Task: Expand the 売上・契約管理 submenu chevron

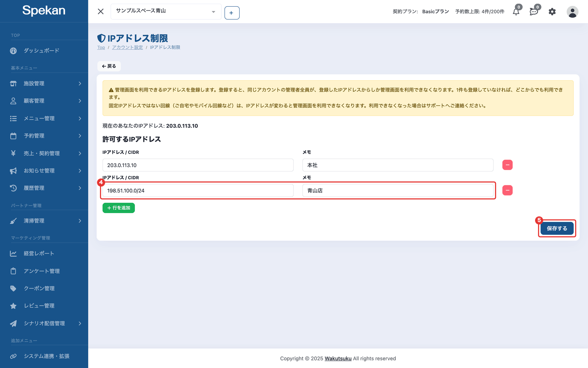Action: 80,153
